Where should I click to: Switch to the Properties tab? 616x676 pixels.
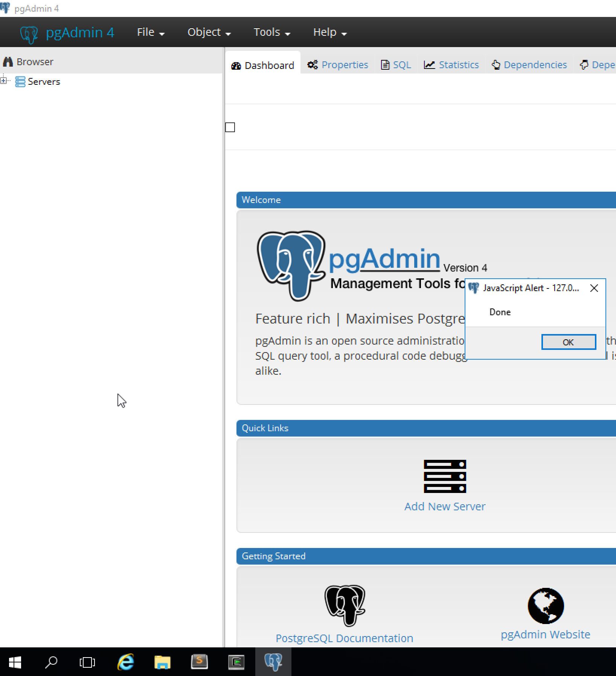[x=338, y=65]
